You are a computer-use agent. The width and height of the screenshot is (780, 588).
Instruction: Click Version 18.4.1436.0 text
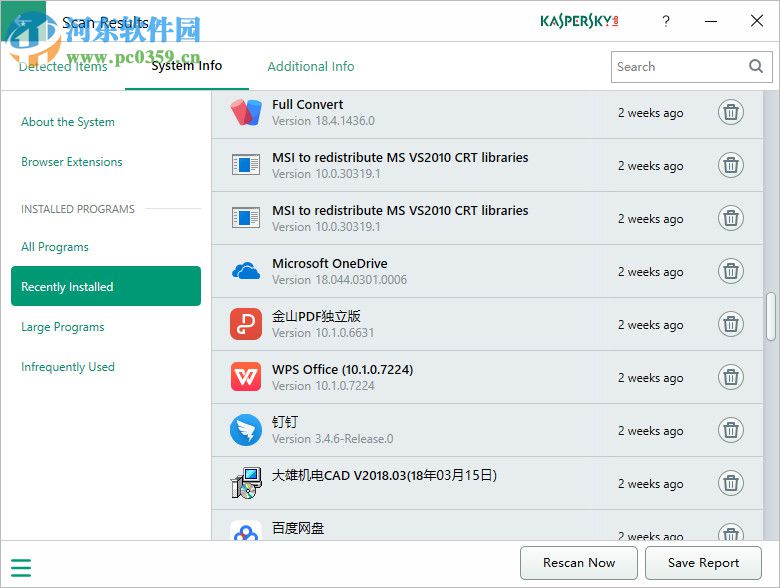click(x=323, y=121)
